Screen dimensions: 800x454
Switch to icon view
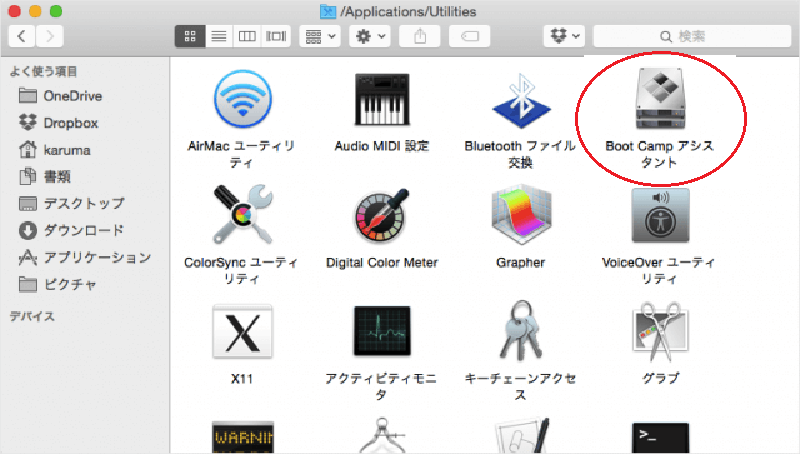point(190,36)
